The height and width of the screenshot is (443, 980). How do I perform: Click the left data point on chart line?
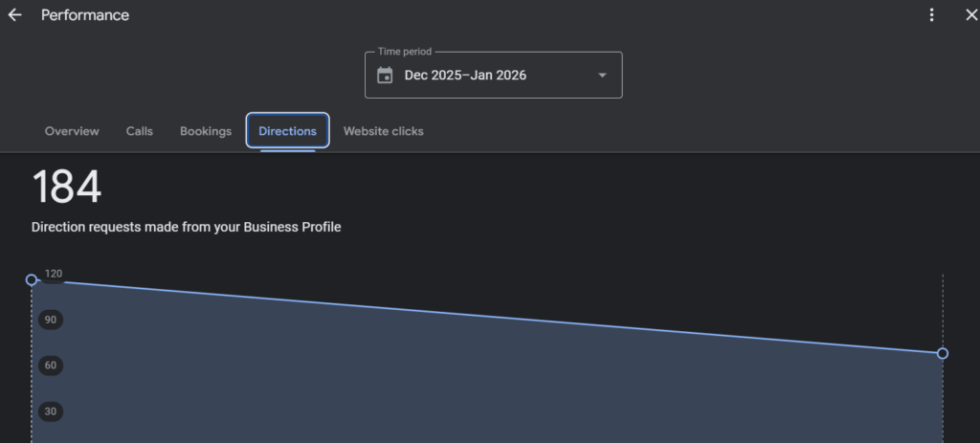point(32,279)
